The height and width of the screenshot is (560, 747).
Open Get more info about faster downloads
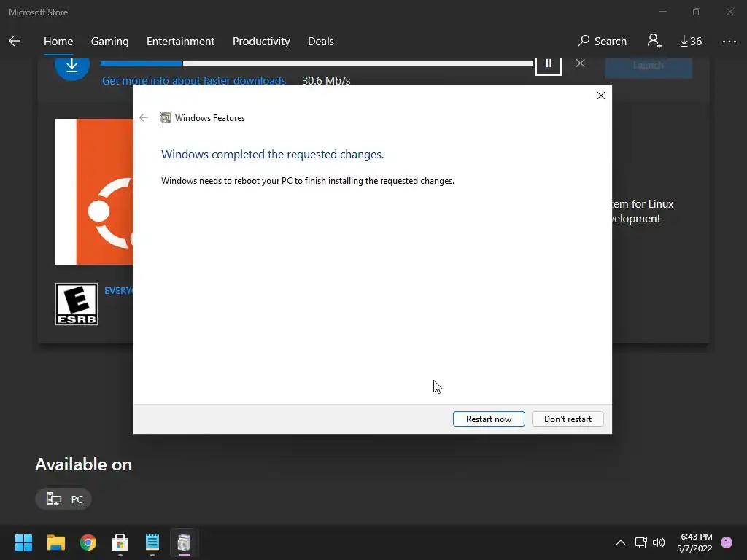click(x=194, y=80)
